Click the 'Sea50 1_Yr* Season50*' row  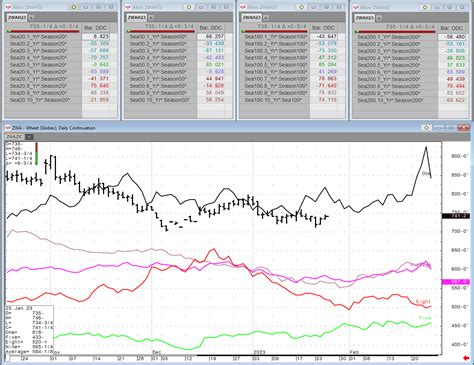(x=161, y=37)
